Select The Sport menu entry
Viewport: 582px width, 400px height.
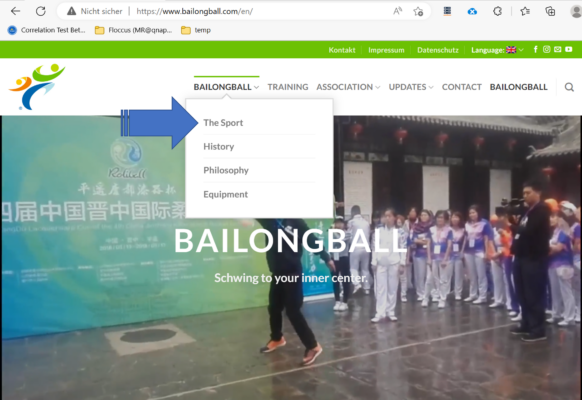tap(223, 123)
